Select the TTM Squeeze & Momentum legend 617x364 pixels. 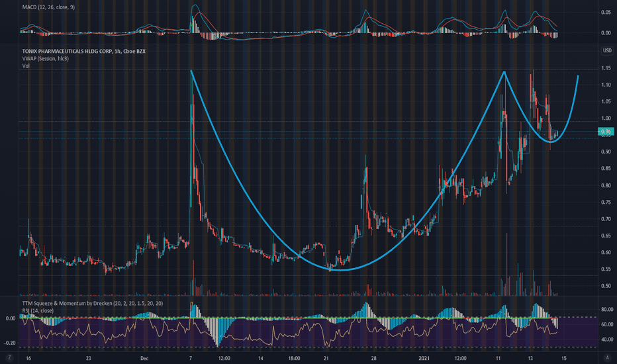[x=93, y=303]
